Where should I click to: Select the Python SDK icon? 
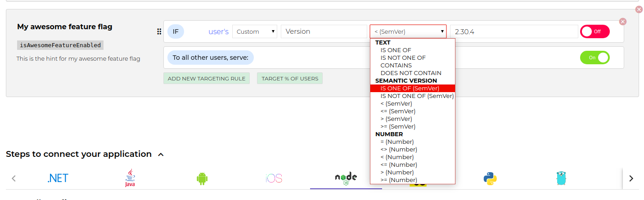490,178
